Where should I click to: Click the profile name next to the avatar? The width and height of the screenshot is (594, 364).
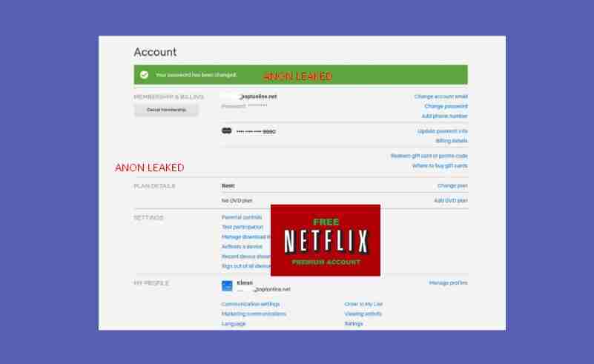coord(245,282)
